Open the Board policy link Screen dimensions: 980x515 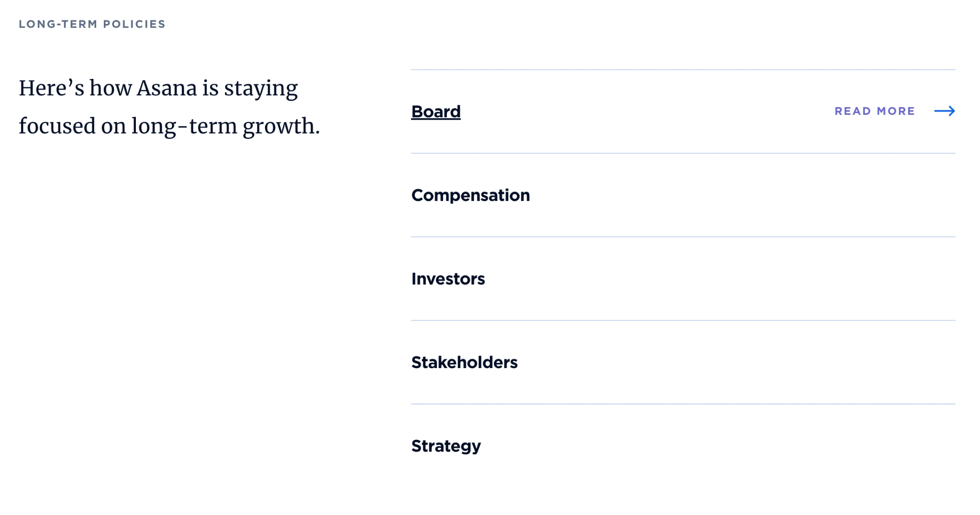[435, 112]
